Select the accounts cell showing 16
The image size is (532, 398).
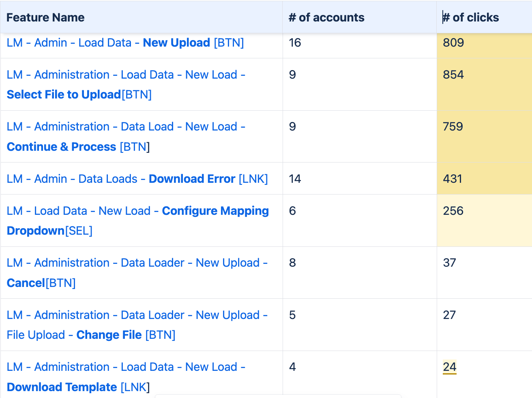click(x=359, y=43)
